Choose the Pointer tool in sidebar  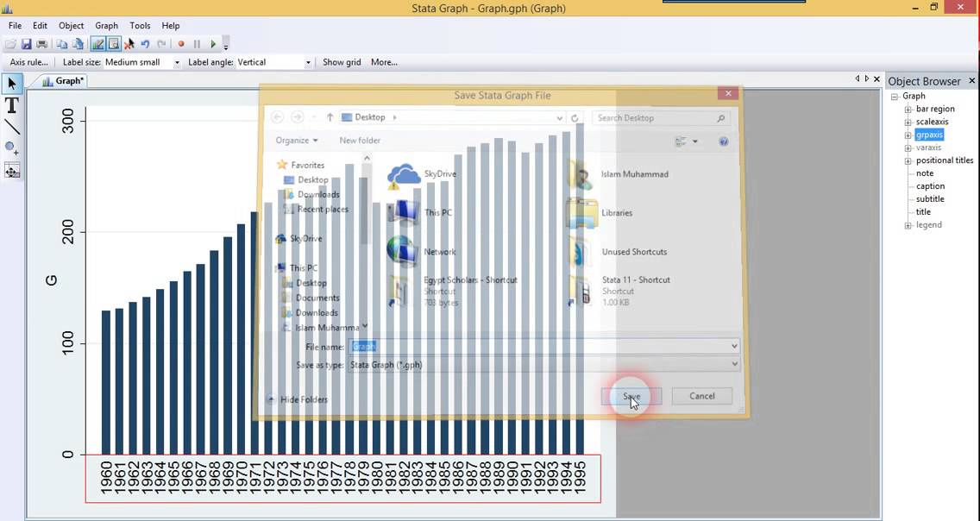click(12, 84)
